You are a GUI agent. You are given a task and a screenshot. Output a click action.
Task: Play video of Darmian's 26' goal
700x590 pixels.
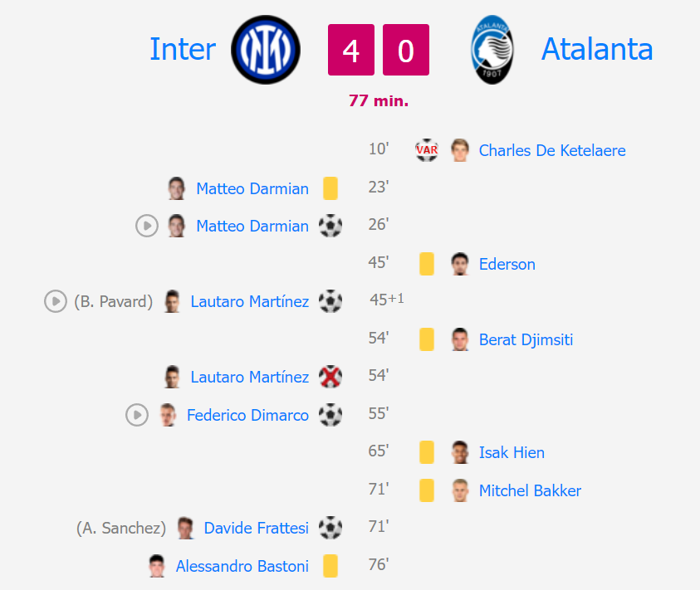(x=147, y=226)
